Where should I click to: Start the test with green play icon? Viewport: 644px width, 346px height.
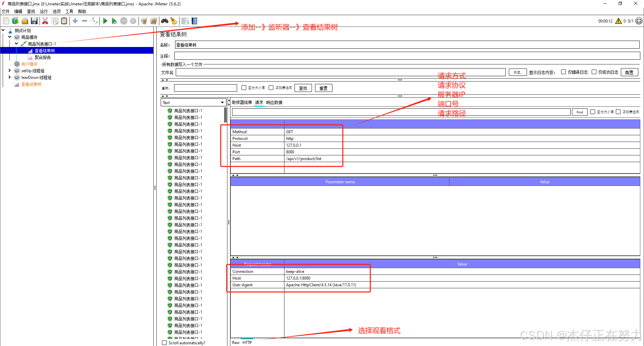point(105,21)
